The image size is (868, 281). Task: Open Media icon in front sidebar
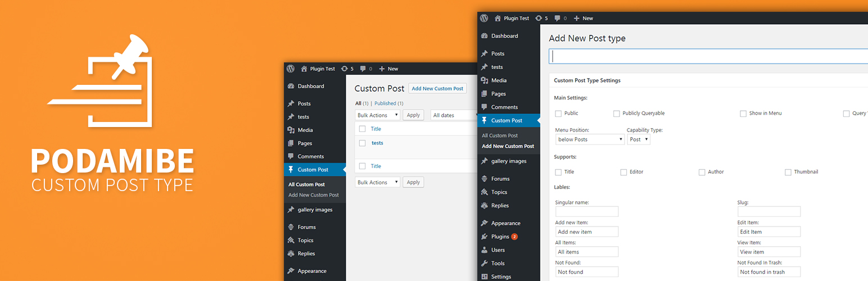point(484,80)
